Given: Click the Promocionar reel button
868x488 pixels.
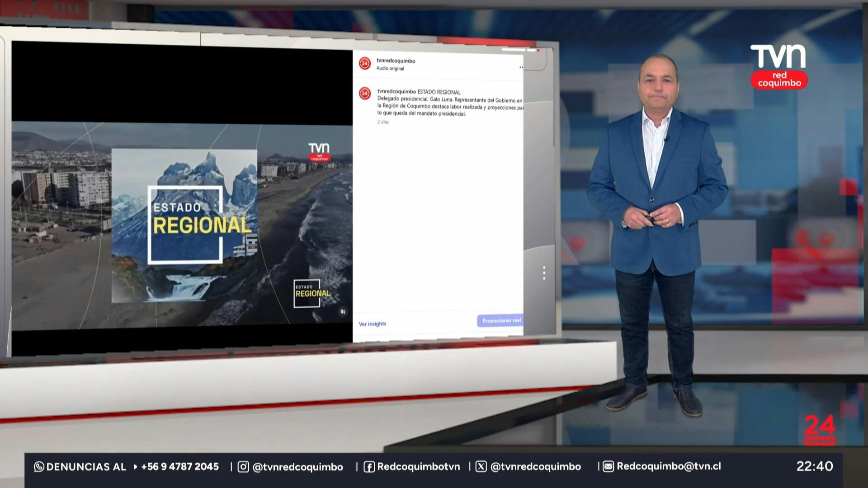Looking at the screenshot, I should (500, 321).
